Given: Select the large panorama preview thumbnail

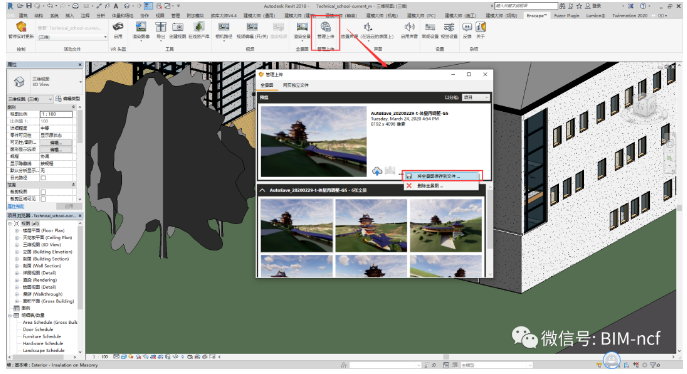Looking at the screenshot, I should [313, 141].
